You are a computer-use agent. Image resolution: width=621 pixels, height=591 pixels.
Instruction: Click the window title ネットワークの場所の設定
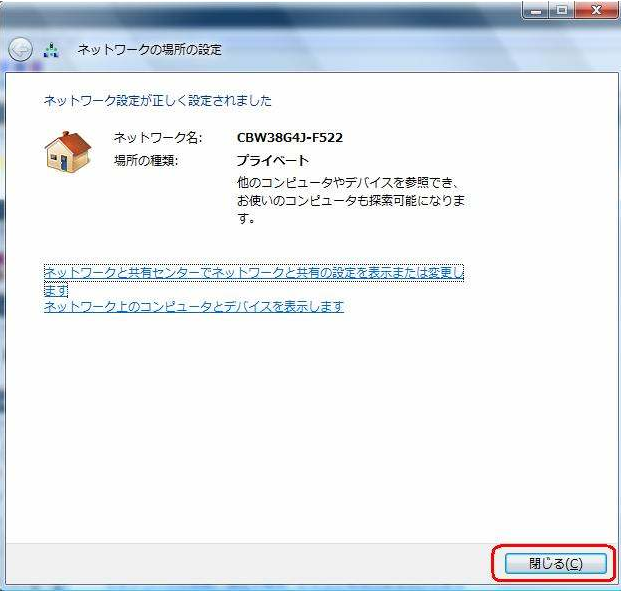(x=150, y=50)
